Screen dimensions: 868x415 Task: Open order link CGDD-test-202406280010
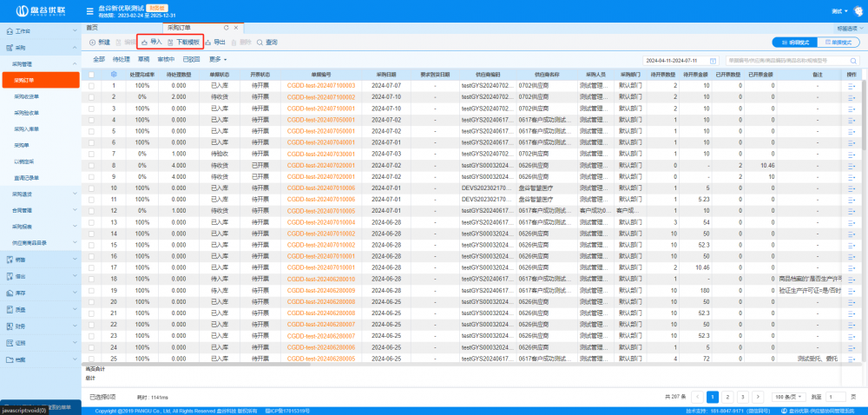pyautogui.click(x=320, y=279)
